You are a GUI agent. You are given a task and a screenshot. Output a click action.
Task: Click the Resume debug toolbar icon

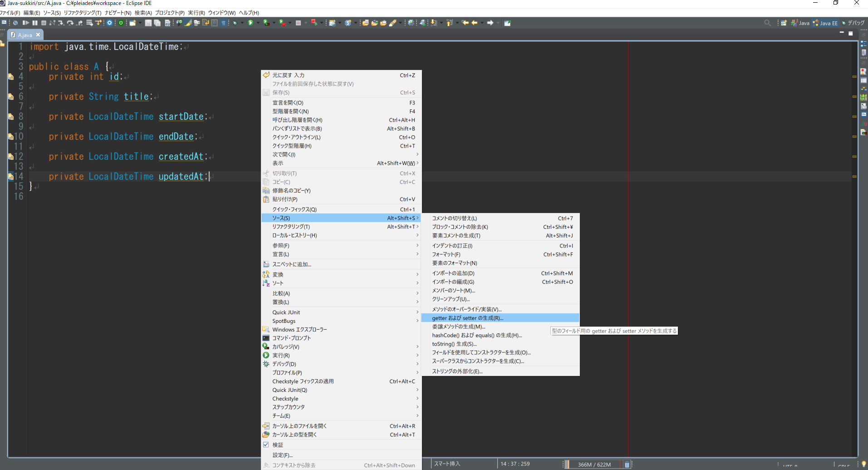point(26,23)
